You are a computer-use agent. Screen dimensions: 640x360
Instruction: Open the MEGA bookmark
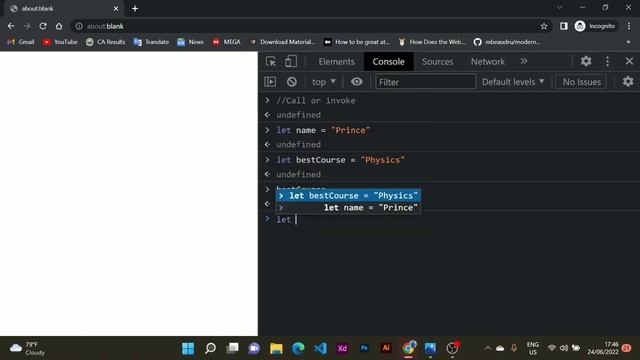tap(227, 42)
